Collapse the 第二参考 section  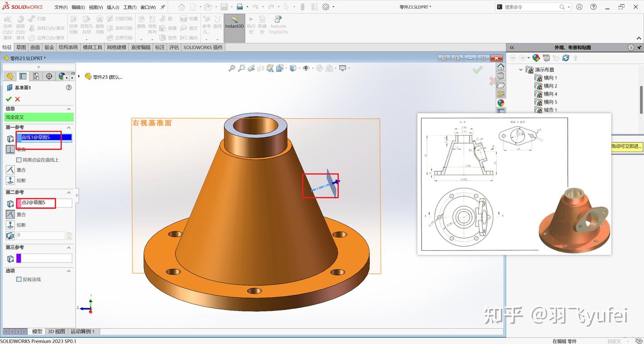[x=69, y=192]
